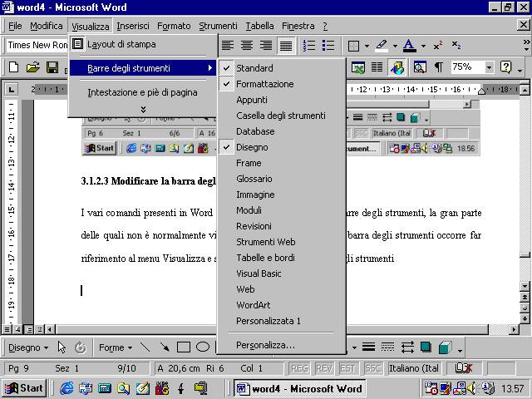This screenshot has height=399, width=532.
Task: Select Layout di stampa view
Action: click(x=143, y=44)
